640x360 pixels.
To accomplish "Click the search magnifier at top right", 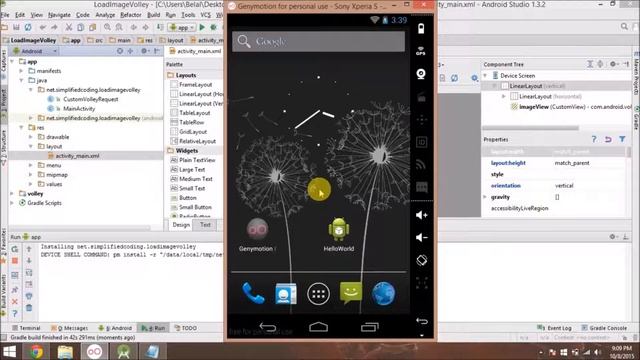I will coord(624,27).
